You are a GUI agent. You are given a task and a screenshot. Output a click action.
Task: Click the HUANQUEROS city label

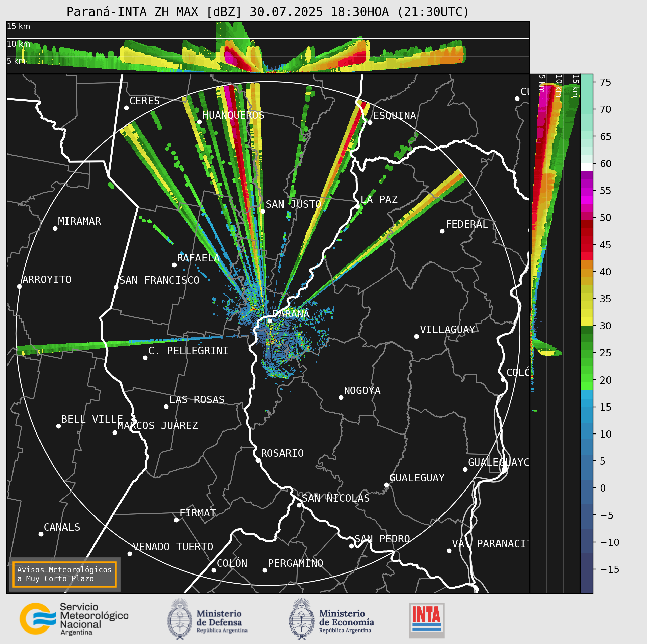(233, 115)
